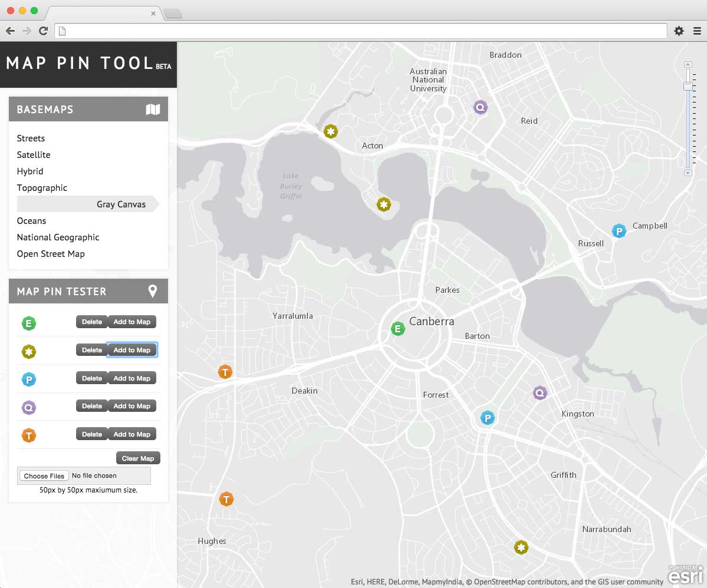Click the orange T marker near Deakin
This screenshot has height=588, width=707.
tap(225, 372)
